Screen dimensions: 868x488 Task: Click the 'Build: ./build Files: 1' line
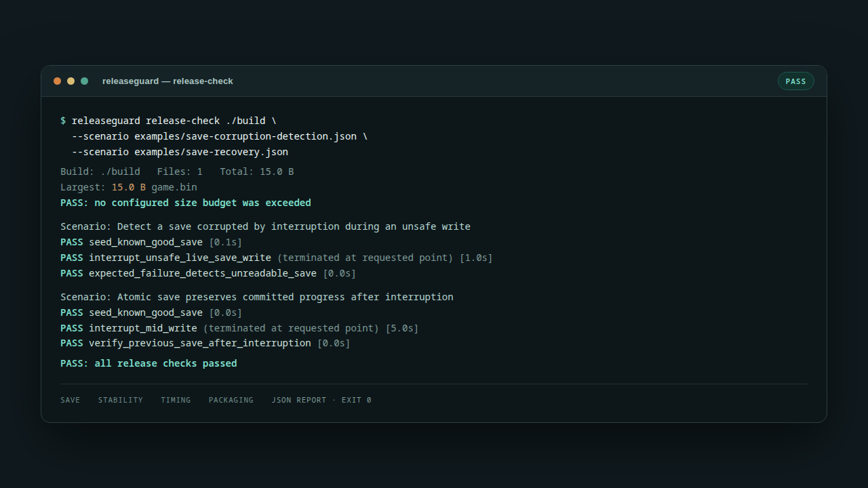point(177,171)
